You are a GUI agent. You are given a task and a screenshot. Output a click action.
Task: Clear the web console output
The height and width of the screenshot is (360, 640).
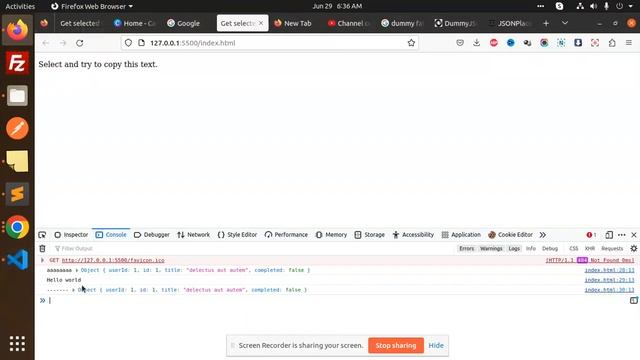[42, 249]
